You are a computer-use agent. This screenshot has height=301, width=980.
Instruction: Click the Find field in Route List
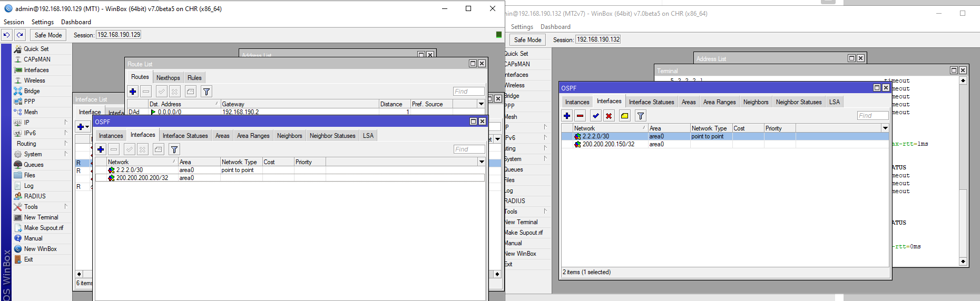[x=468, y=91]
